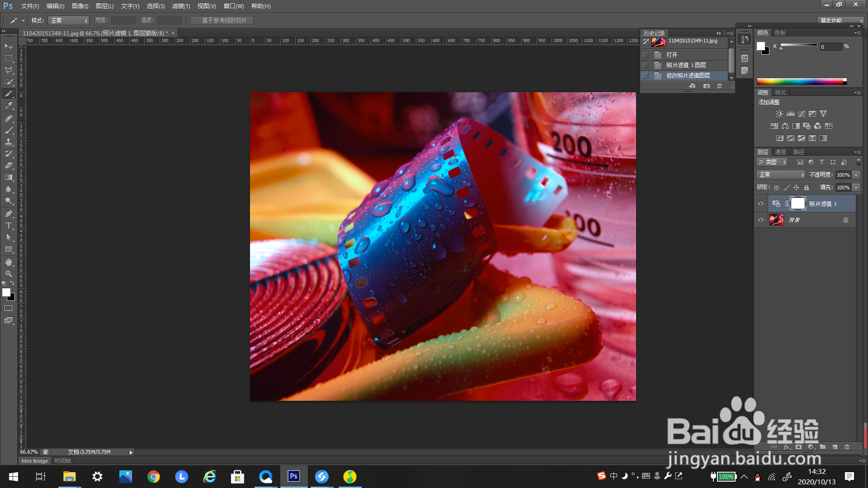Hide the 背景 layer visibility eye
The height and width of the screenshot is (488, 868).
pyautogui.click(x=761, y=220)
